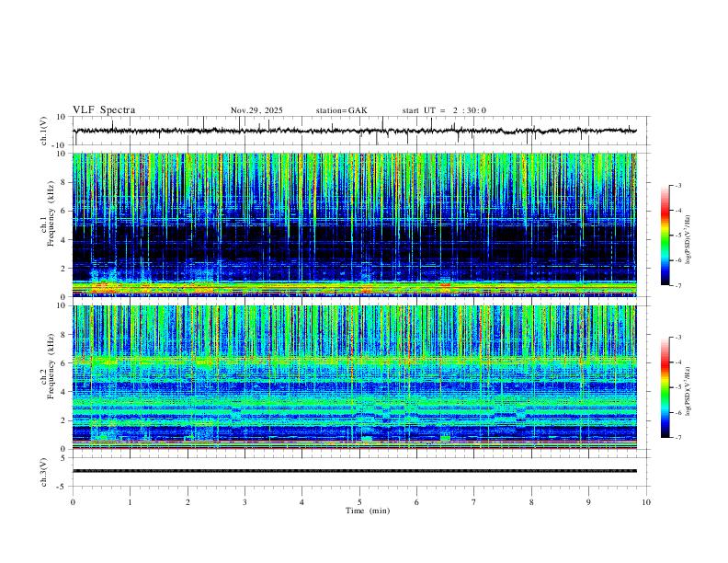
Task: Click "-5" on the ch.1 colorbar
Action: pyautogui.click(x=677, y=236)
